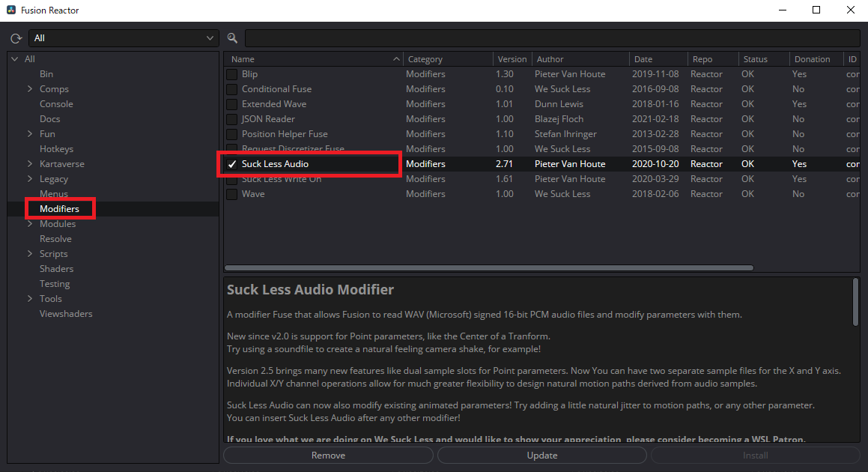The height and width of the screenshot is (472, 868).
Task: Expand the Legacy category
Action: tap(30, 178)
